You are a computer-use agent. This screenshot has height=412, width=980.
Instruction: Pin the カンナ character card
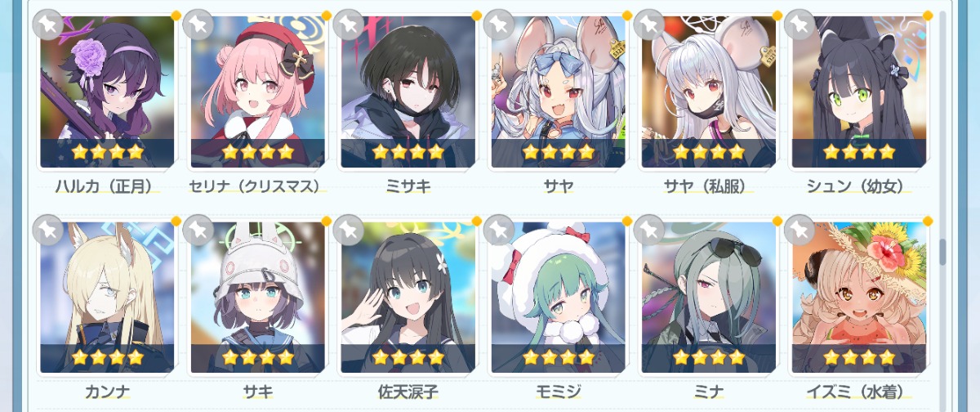point(48,231)
